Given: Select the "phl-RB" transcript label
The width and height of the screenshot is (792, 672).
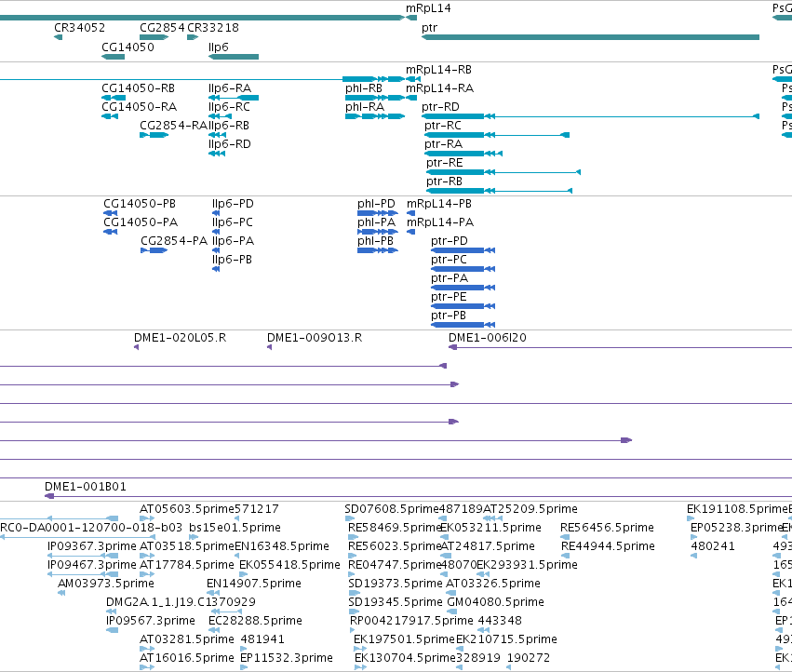Looking at the screenshot, I should click(x=364, y=87).
